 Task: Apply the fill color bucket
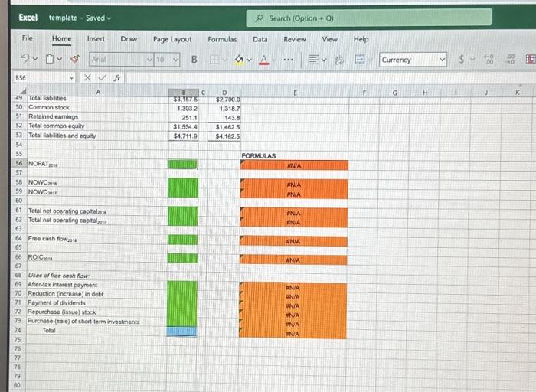coord(239,60)
